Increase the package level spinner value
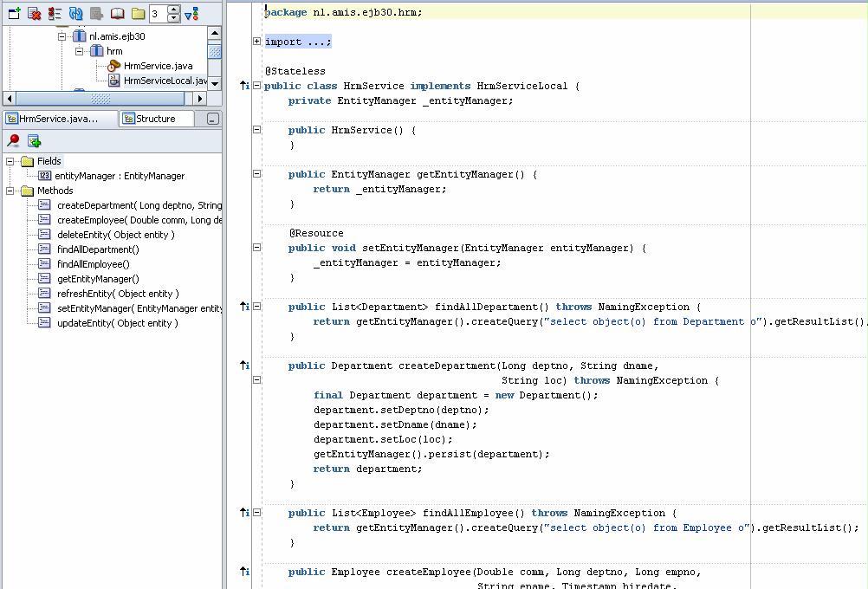 coord(173,9)
